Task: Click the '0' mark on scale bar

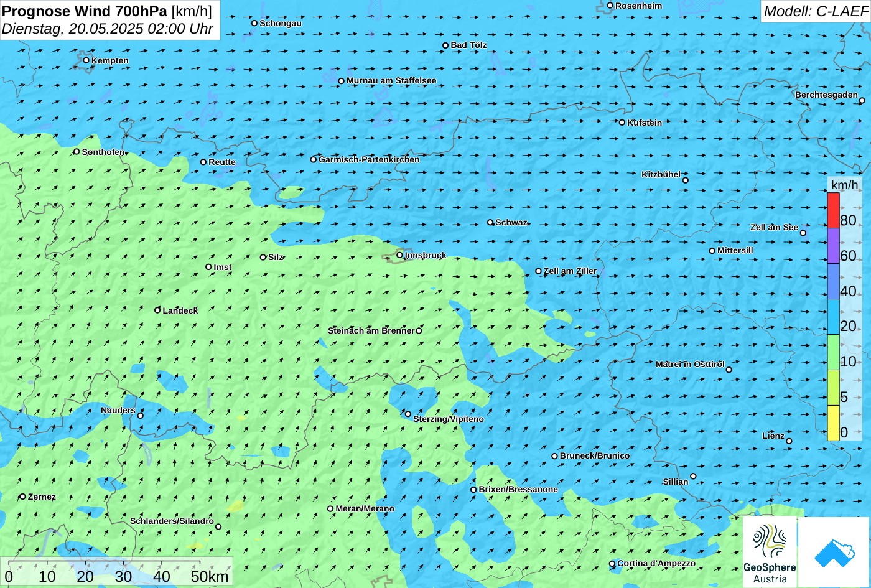Action: point(9,576)
